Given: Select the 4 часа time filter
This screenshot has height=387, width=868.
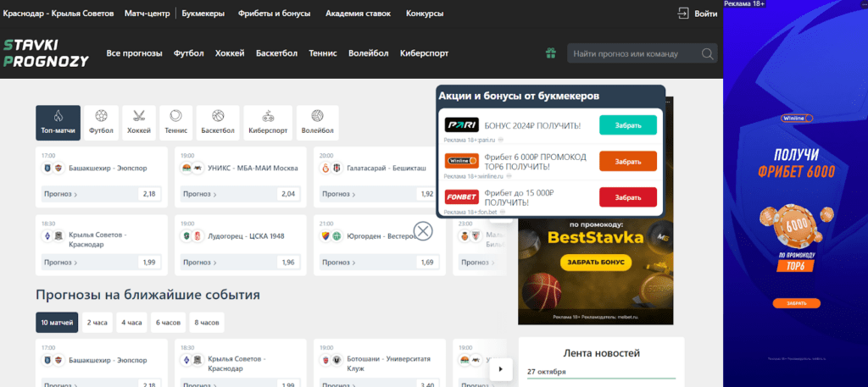Looking at the screenshot, I should pos(131,323).
